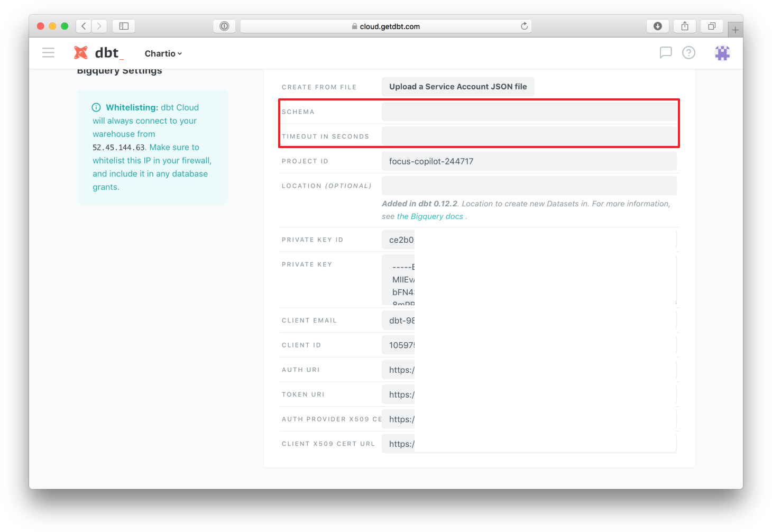Click the PROJECT ID label
This screenshot has height=532, width=772.
point(305,161)
